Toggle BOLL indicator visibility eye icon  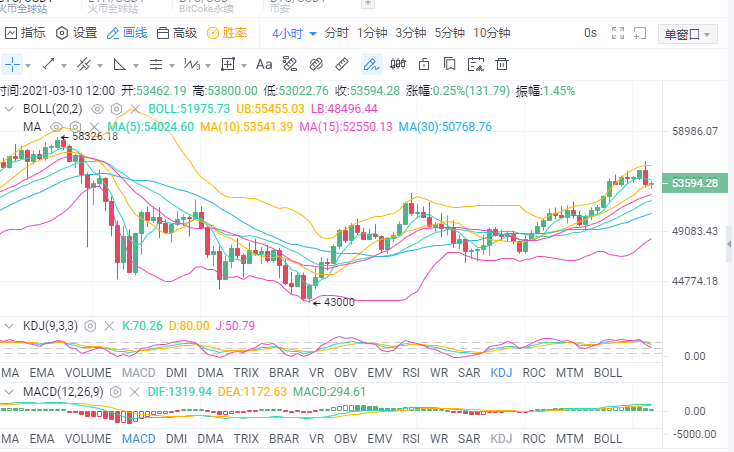click(x=97, y=109)
